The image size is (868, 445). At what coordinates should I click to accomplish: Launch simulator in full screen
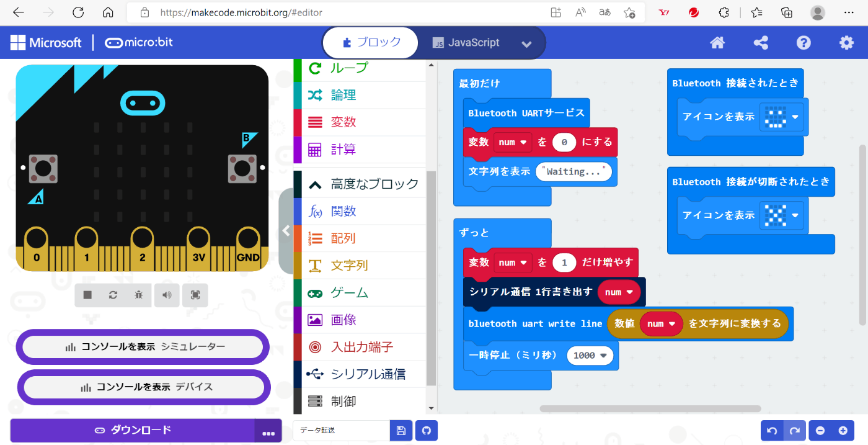pyautogui.click(x=195, y=295)
